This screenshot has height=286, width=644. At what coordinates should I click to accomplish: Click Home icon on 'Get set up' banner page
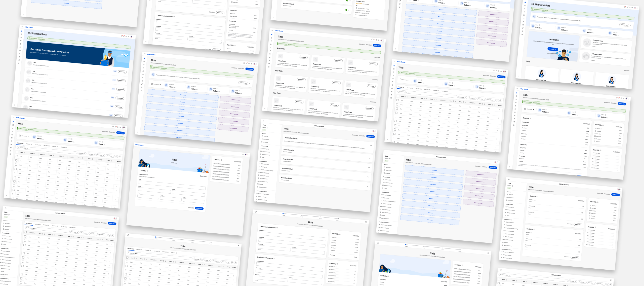click(22, 31)
